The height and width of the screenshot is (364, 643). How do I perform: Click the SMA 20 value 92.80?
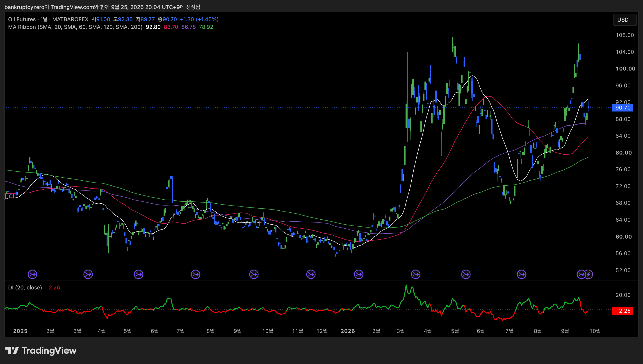[153, 27]
